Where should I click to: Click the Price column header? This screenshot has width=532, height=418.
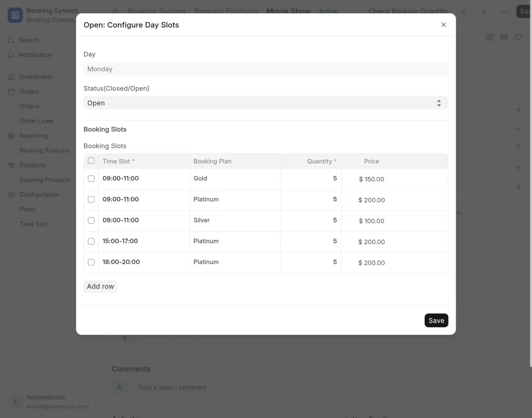(x=372, y=161)
